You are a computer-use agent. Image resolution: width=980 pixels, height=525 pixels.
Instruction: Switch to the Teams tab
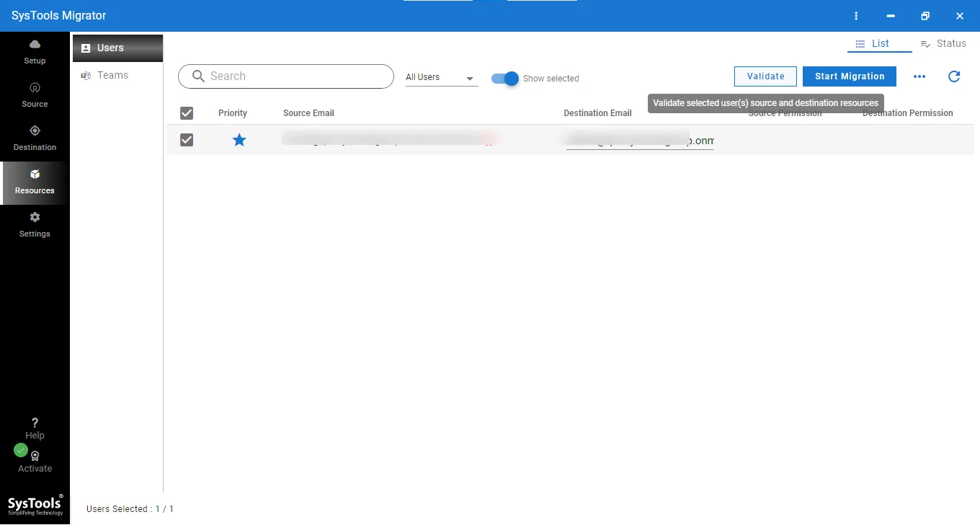[117, 75]
